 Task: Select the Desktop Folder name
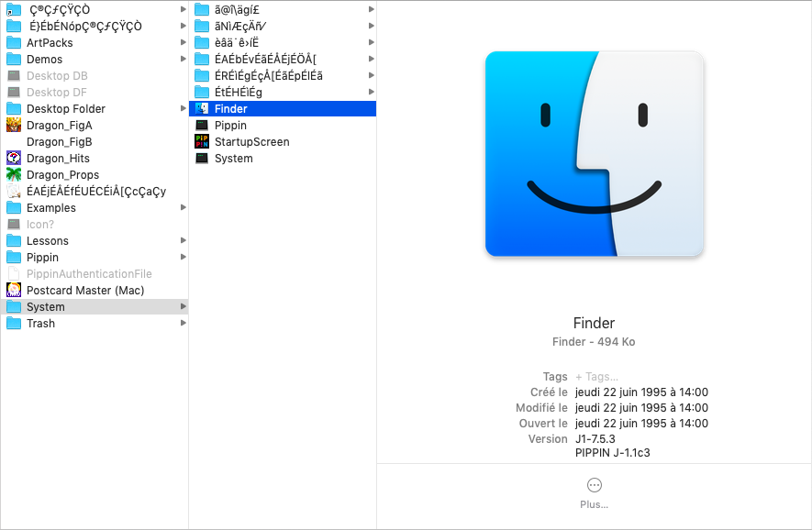click(x=66, y=109)
